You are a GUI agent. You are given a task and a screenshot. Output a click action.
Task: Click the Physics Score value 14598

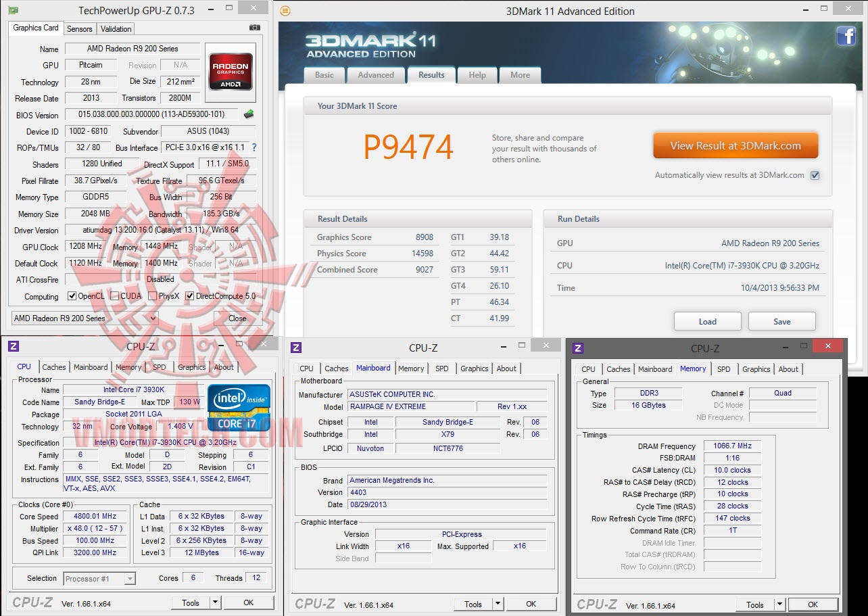click(423, 254)
